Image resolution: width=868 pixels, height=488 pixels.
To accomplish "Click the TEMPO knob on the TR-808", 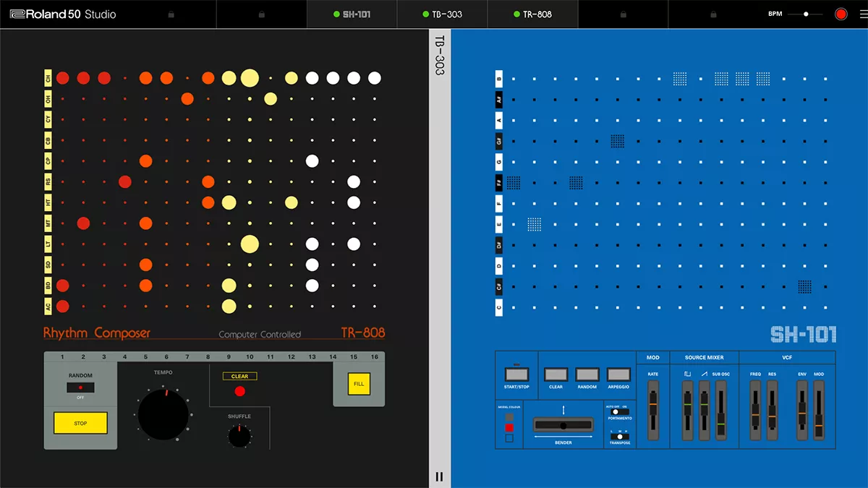I will click(x=163, y=414).
